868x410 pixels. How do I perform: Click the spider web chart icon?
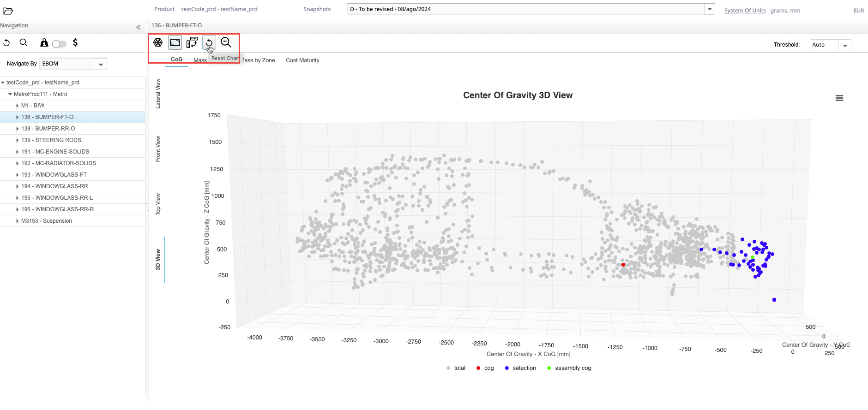coord(158,42)
